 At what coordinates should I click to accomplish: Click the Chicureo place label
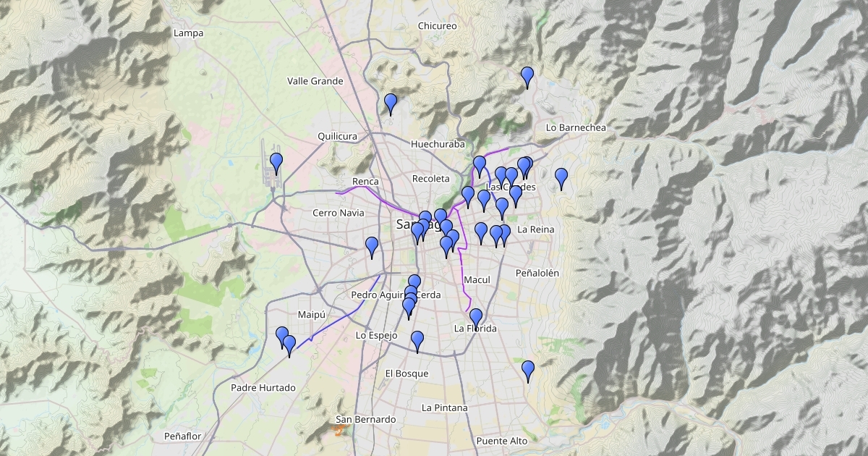click(438, 26)
